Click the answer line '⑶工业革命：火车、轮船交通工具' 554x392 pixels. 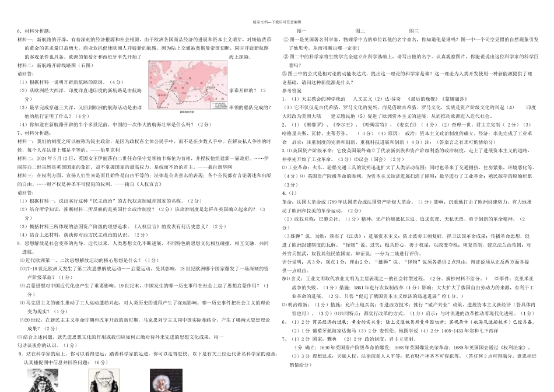409,167
